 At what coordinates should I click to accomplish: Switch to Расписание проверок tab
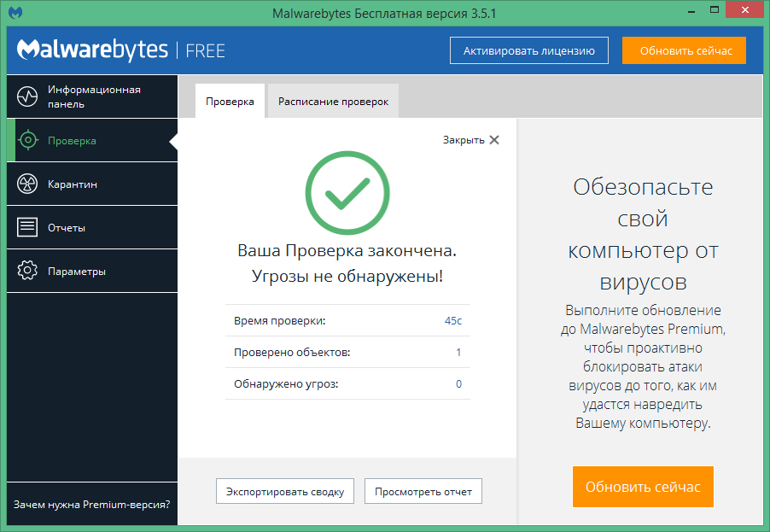(x=333, y=102)
